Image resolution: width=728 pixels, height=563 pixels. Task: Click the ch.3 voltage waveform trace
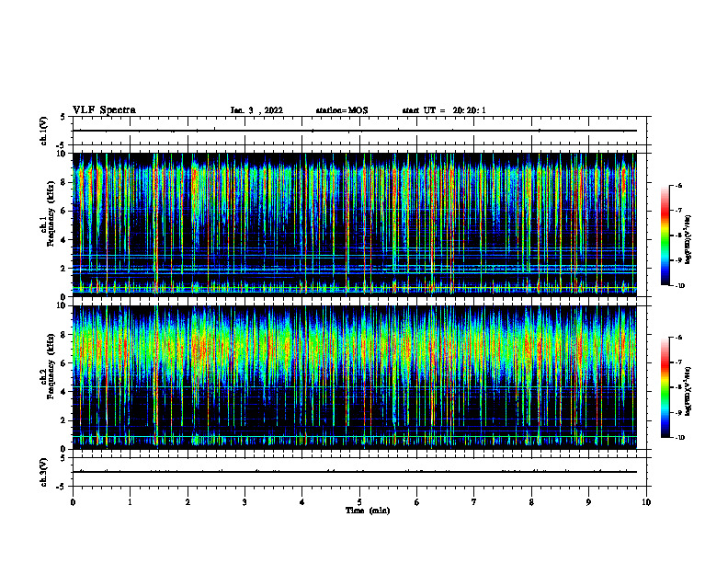(355, 472)
